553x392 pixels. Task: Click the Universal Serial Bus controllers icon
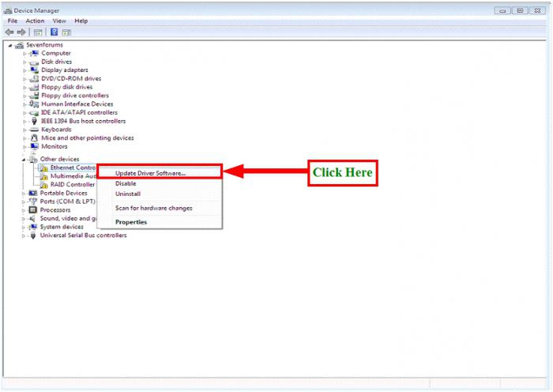[33, 236]
